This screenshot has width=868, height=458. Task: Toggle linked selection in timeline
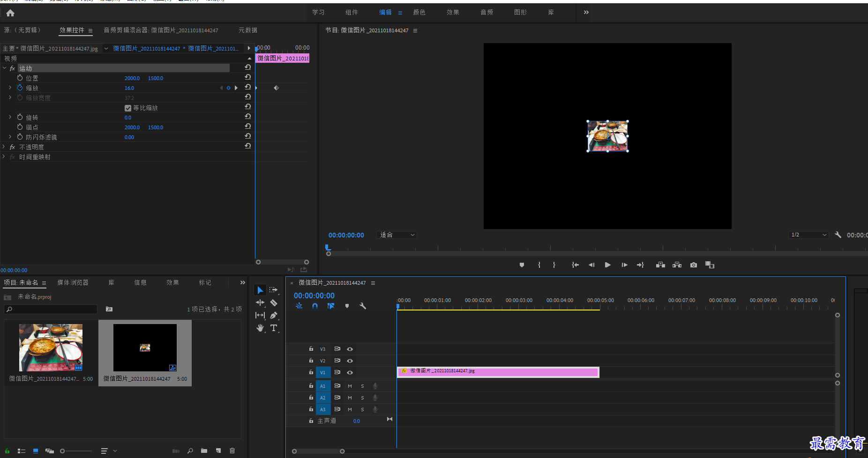coord(331,306)
